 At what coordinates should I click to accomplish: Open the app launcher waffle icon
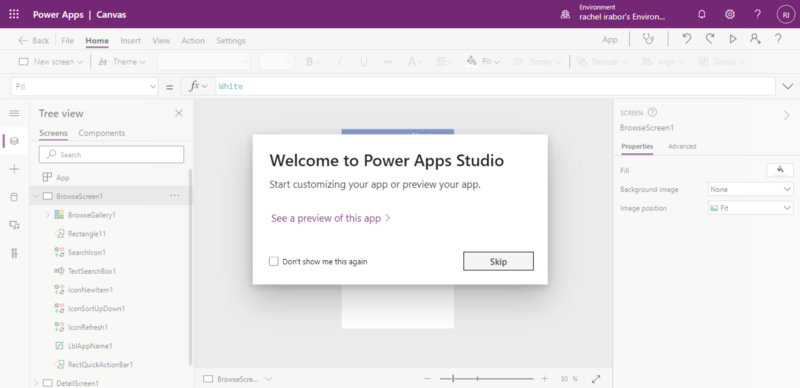(x=14, y=14)
